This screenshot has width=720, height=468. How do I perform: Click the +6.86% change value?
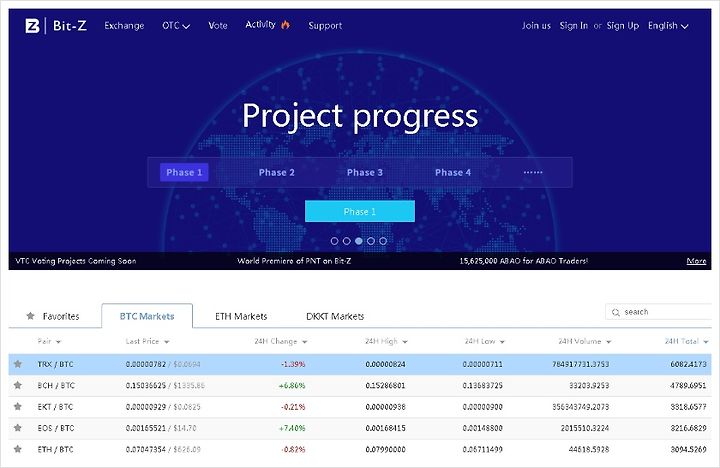click(x=292, y=385)
